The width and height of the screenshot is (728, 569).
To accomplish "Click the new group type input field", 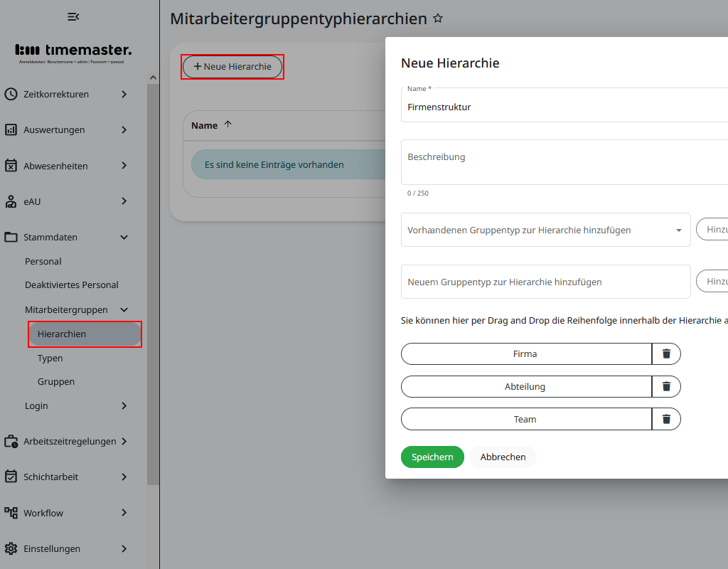I will (545, 282).
